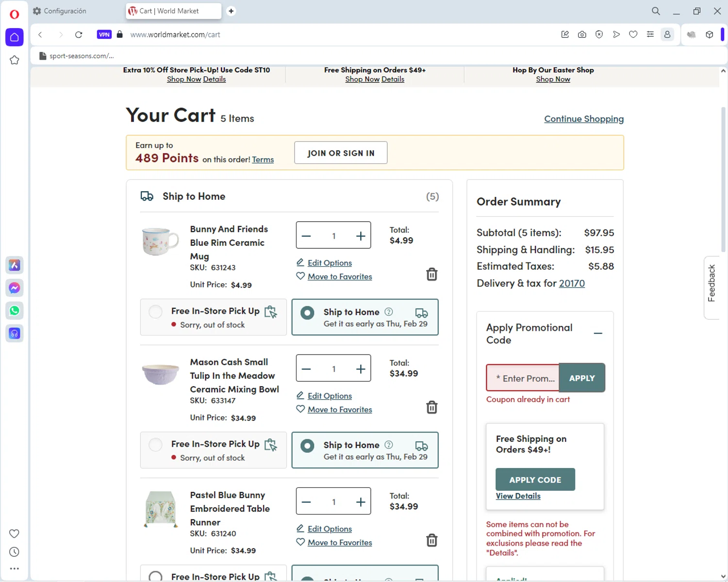Switch to Cart | World Market tab

[x=174, y=11]
